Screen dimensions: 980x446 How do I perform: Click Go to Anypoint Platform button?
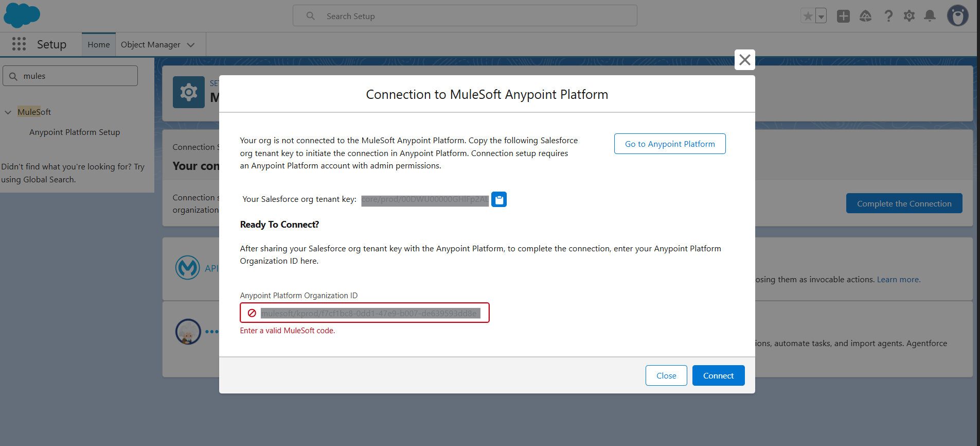[x=669, y=144]
